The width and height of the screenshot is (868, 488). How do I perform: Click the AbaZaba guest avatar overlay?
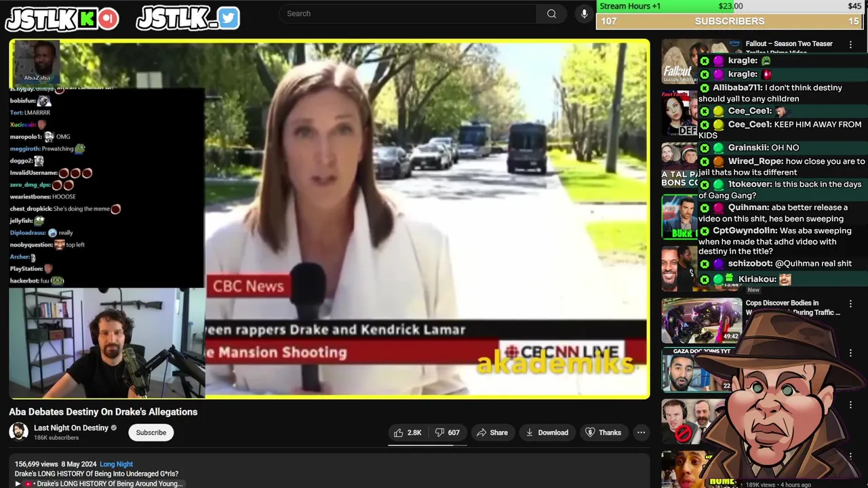pyautogui.click(x=37, y=61)
